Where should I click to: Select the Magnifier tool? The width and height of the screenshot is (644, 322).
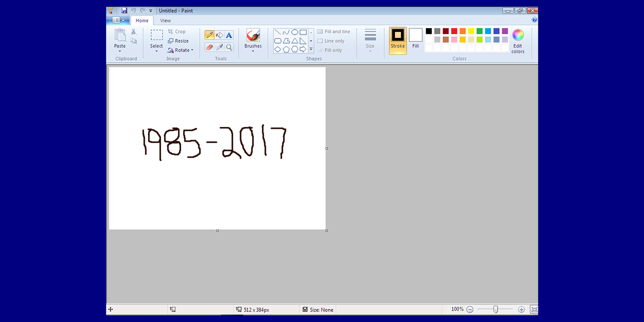[x=230, y=48]
